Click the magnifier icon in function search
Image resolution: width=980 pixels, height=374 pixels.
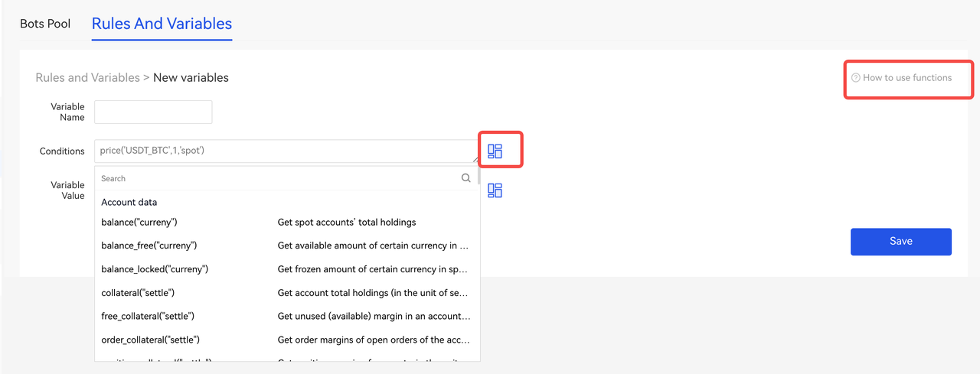pos(465,178)
